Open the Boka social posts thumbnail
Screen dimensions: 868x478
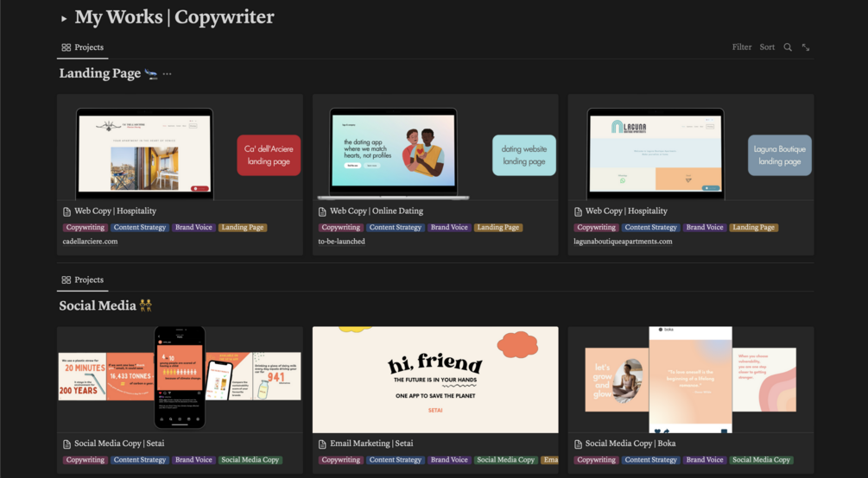(691, 380)
